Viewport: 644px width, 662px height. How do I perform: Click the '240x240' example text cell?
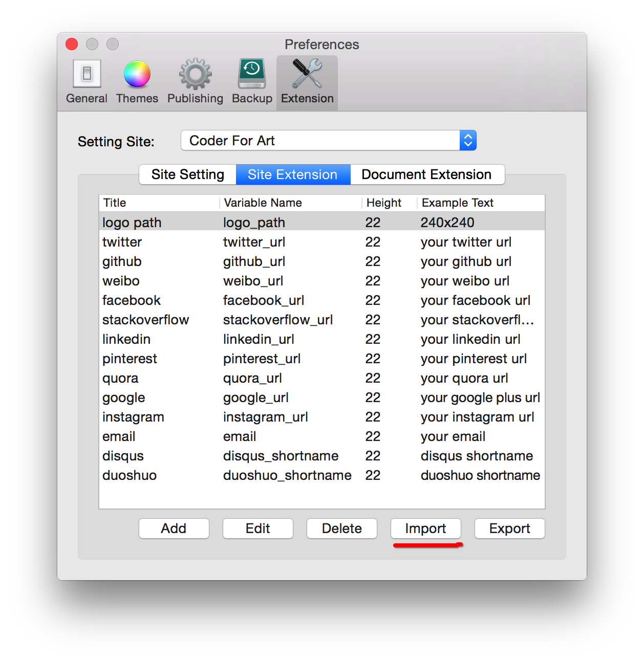[x=447, y=223]
